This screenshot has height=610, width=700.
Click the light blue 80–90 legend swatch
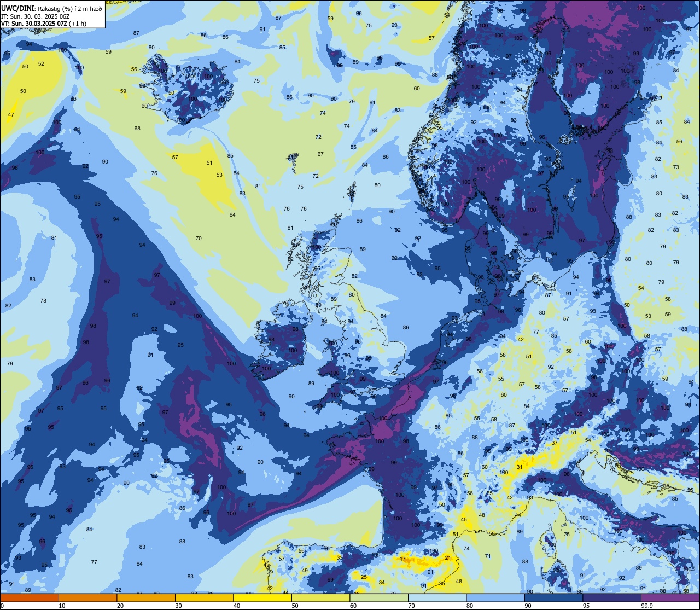point(495,597)
